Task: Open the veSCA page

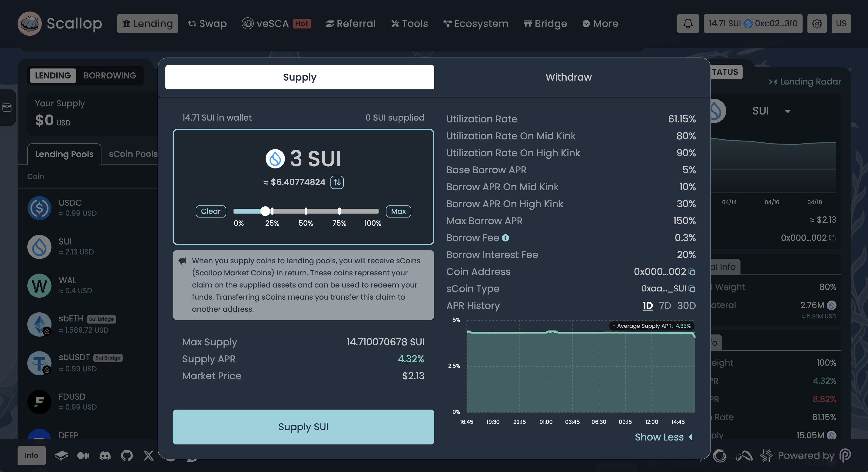Action: [x=276, y=24]
